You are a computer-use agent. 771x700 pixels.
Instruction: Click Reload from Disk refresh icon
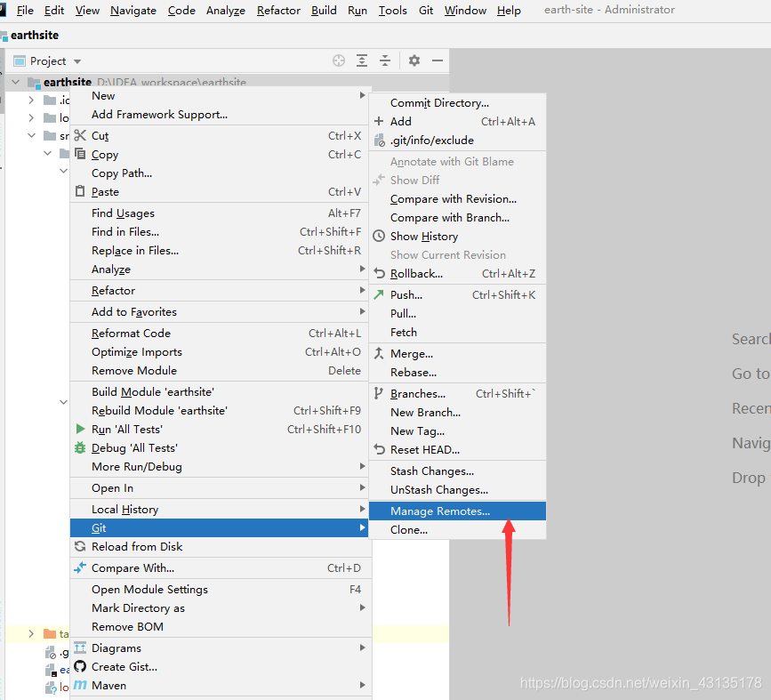pyautogui.click(x=80, y=546)
